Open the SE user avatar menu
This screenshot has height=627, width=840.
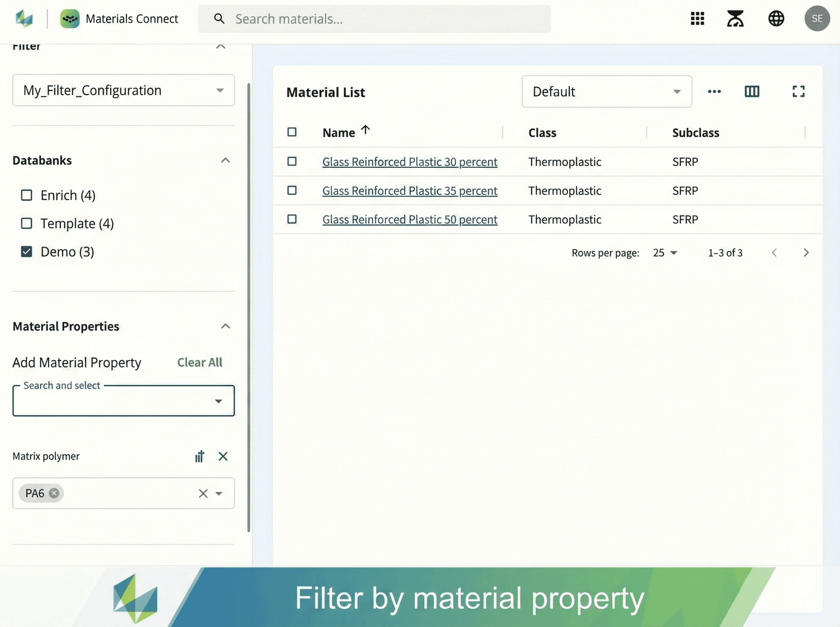click(817, 18)
